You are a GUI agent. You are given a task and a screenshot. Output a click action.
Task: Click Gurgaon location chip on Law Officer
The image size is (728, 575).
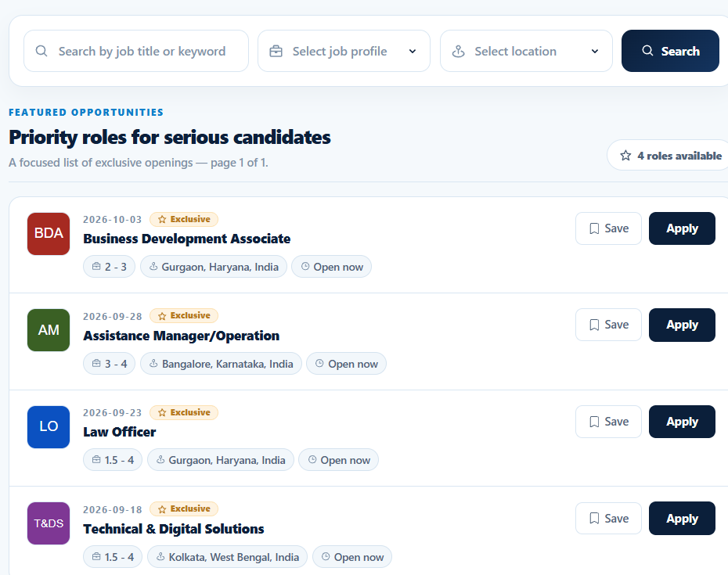coord(221,460)
